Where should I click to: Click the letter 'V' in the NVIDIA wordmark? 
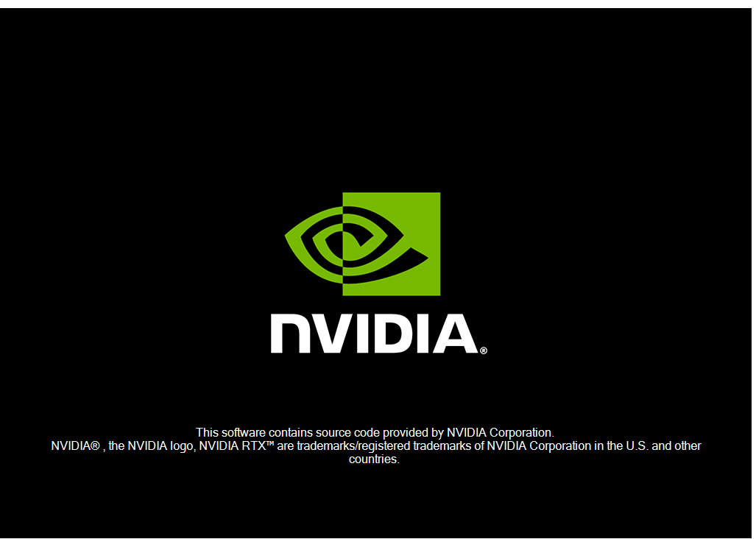pos(332,334)
